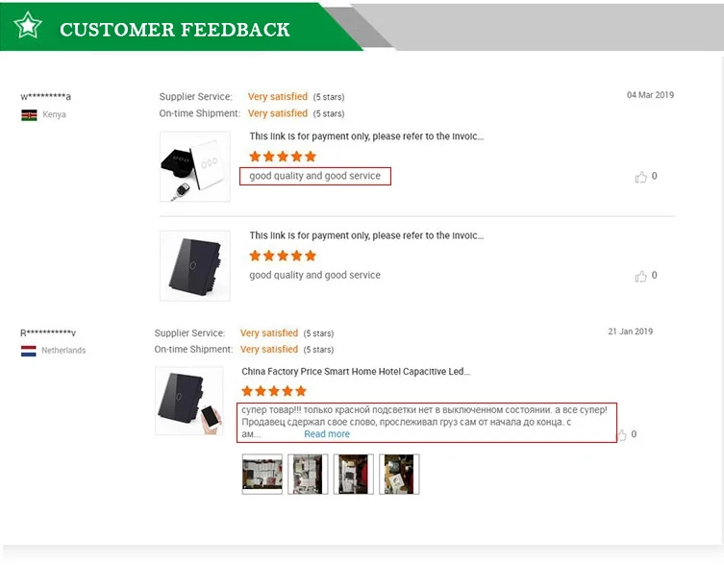The height and width of the screenshot is (588, 724).
Task: Click the five-star rating of first review
Action: pyautogui.click(x=283, y=157)
